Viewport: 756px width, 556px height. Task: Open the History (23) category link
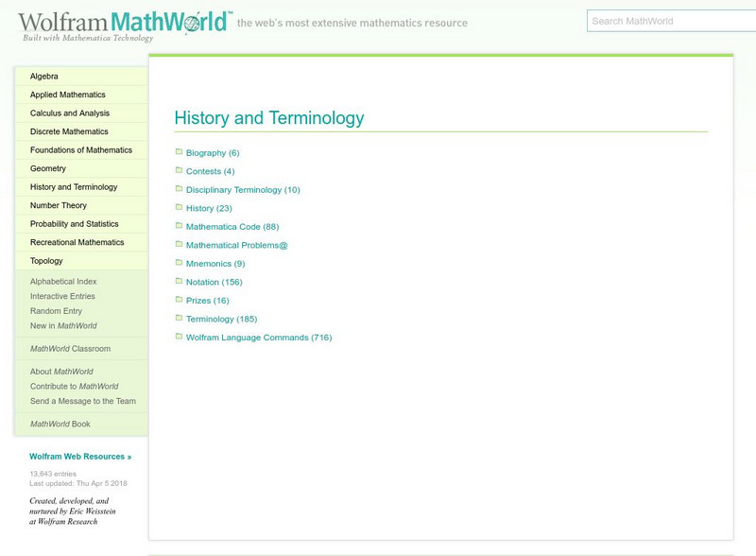coord(209,208)
